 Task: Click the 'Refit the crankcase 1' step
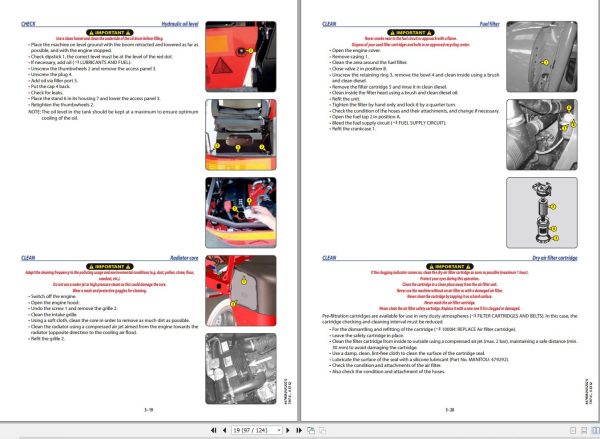(x=353, y=129)
